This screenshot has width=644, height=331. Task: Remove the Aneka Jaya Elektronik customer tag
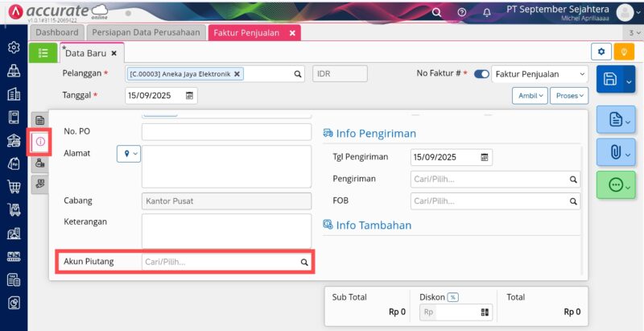[238, 74]
